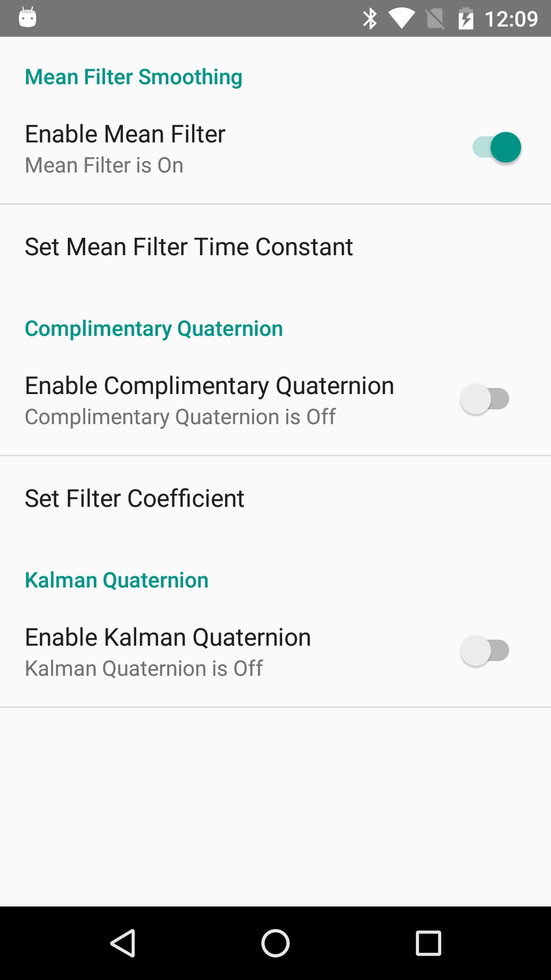551x980 pixels.
Task: Tap the Wi-Fi signal icon
Action: [x=402, y=19]
